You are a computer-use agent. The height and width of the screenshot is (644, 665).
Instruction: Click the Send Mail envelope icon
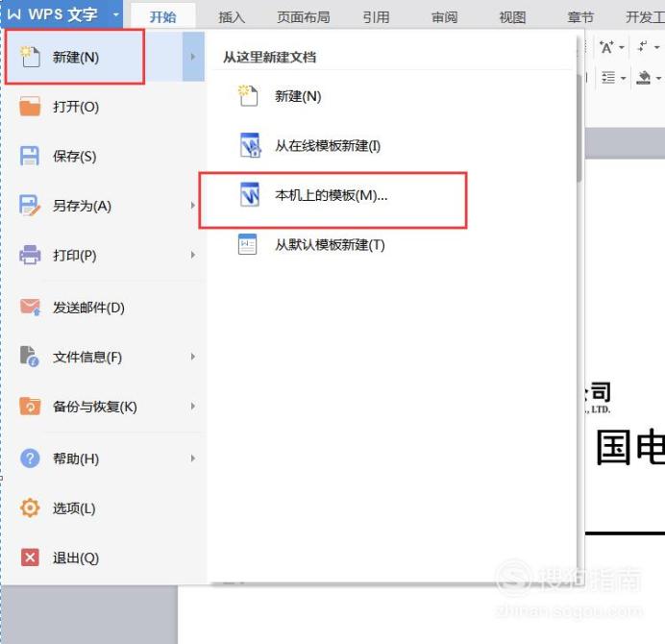tap(30, 307)
